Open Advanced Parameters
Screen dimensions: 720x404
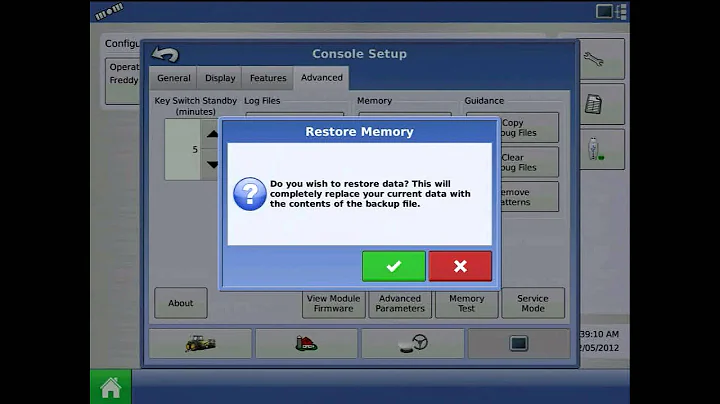(x=400, y=303)
